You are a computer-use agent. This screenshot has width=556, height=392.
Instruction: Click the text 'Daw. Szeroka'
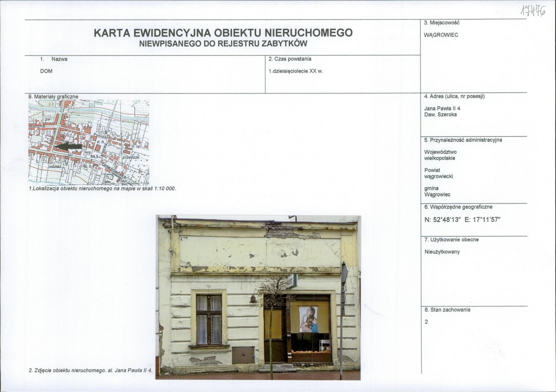pos(441,115)
